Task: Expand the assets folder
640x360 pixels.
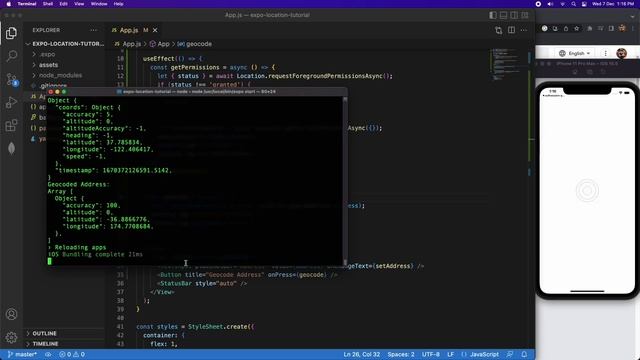Action: pos(48,65)
